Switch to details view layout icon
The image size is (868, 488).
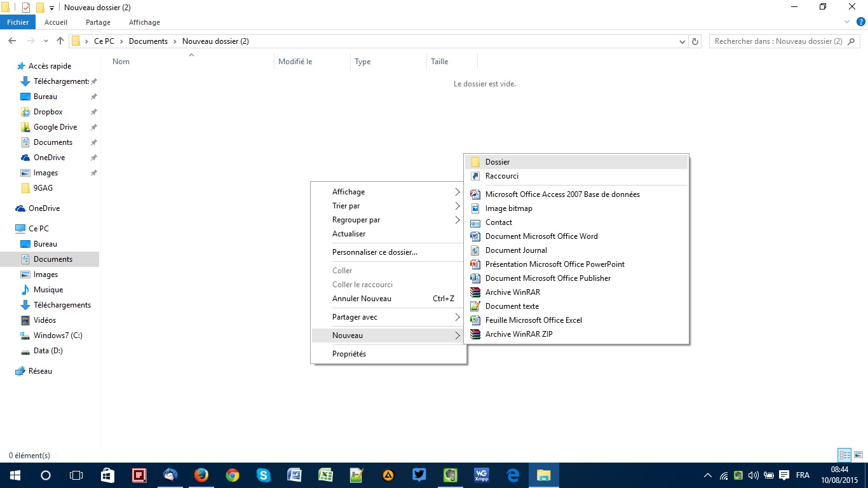pos(844,455)
